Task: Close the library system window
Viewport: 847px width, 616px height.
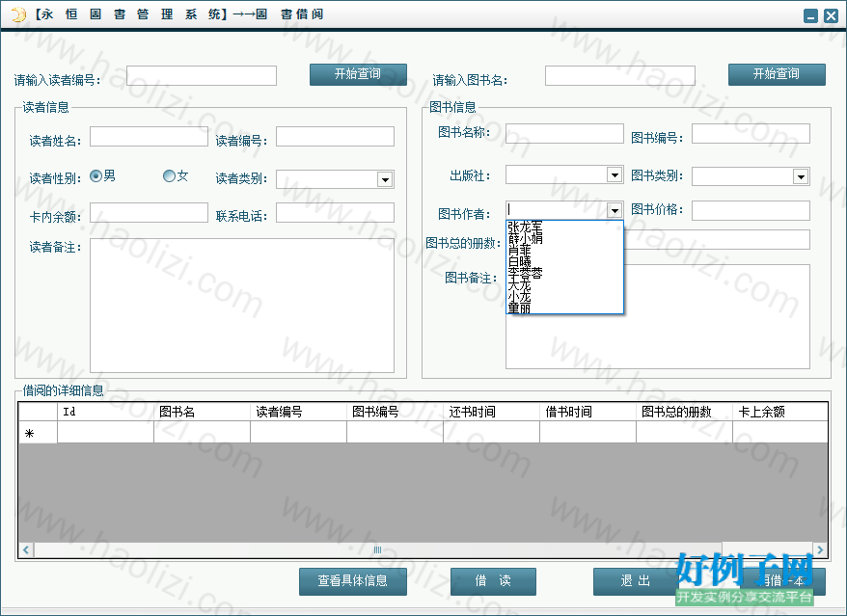Action: [x=832, y=16]
